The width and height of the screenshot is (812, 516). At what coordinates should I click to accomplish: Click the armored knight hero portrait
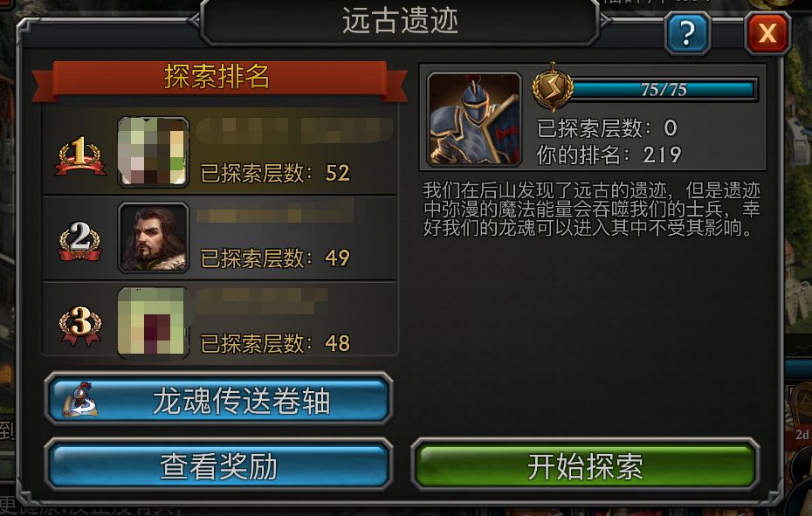[x=474, y=119]
